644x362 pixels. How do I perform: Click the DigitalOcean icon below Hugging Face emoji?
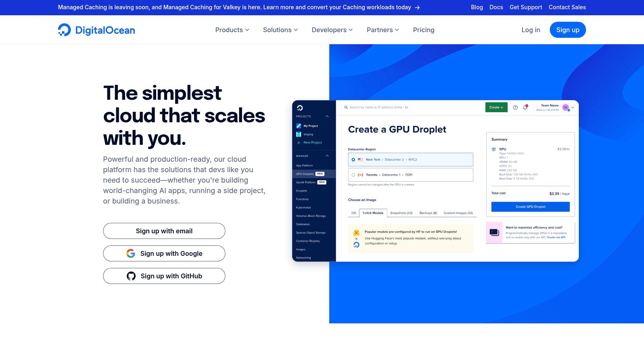coord(356,245)
